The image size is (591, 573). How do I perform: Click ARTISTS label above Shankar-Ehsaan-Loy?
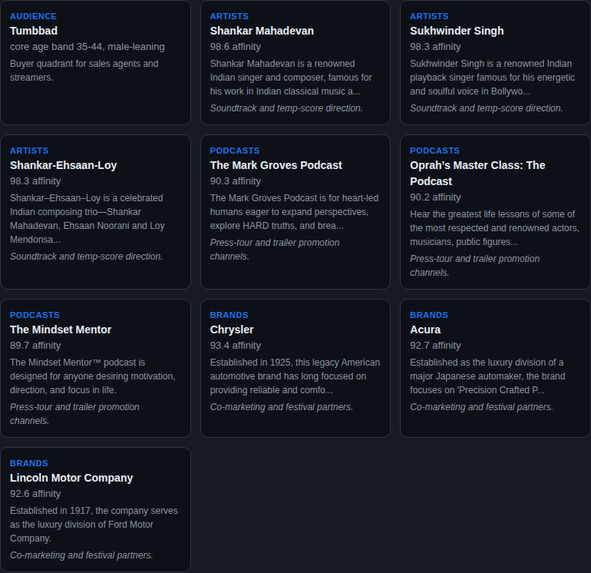click(x=29, y=150)
